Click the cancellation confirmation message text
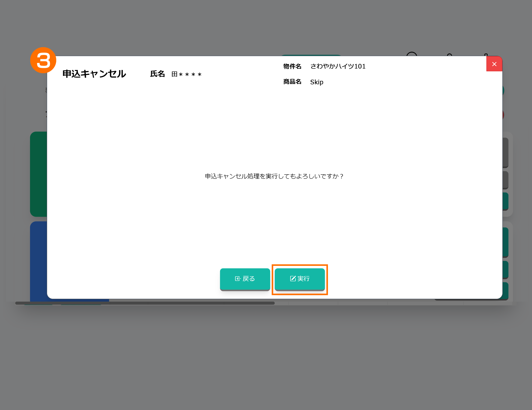532x410 pixels. [x=274, y=176]
